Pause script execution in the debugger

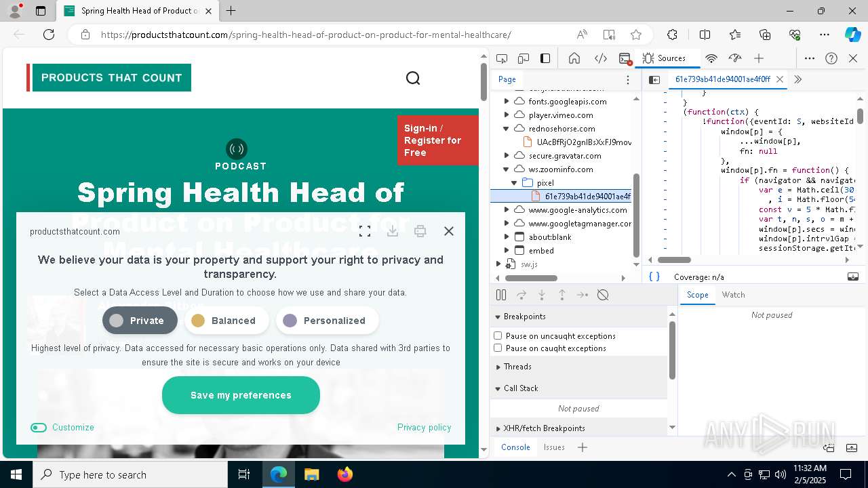[x=501, y=295]
